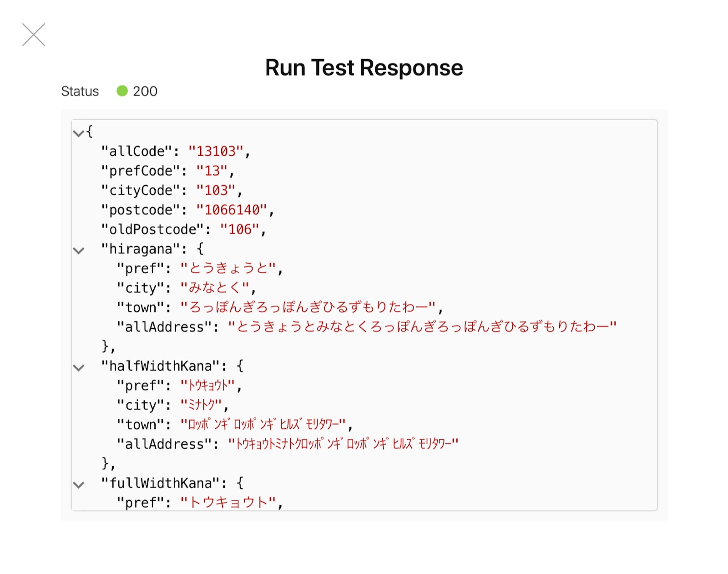Select the oldPostcode value 106
The height and width of the screenshot is (574, 728).
[x=240, y=229]
